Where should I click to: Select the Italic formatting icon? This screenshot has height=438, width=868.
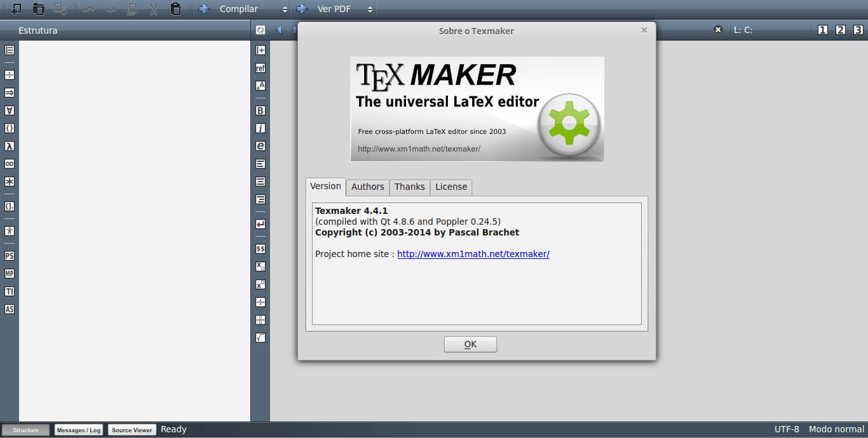pos(260,128)
